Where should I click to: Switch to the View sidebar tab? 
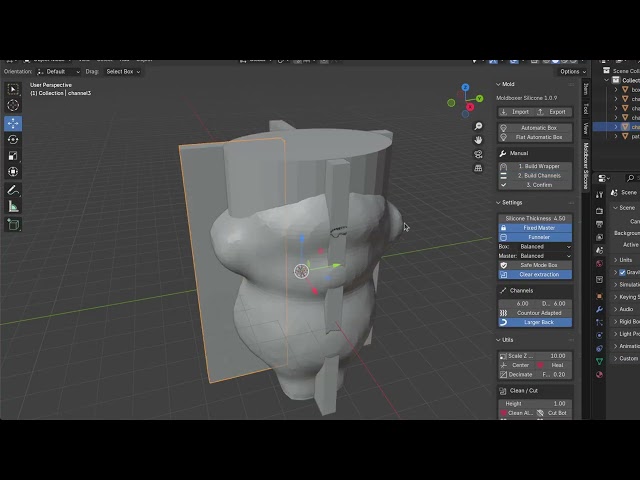(586, 129)
